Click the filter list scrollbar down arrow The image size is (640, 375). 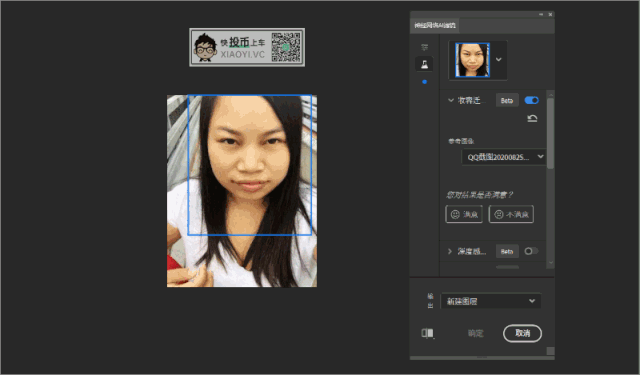click(x=551, y=263)
